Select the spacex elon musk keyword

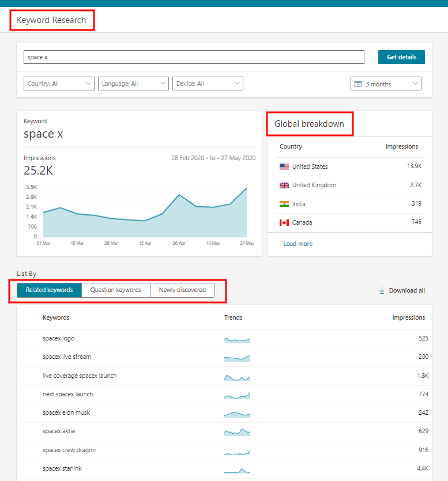pos(66,412)
